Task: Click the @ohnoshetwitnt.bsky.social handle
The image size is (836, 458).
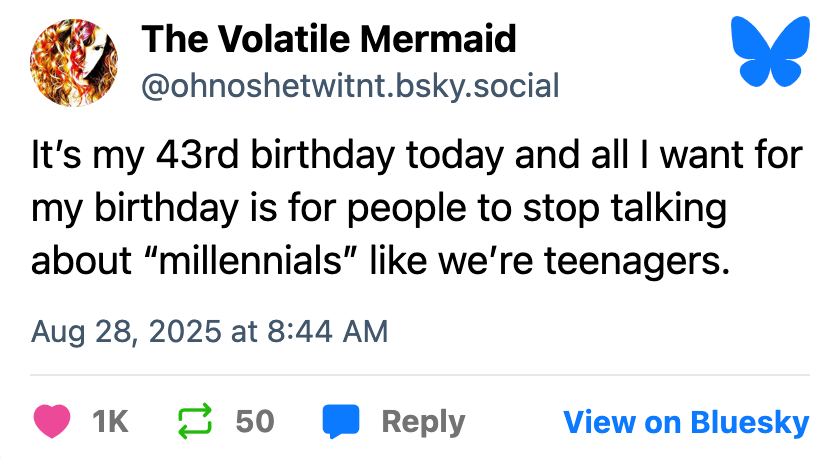Action: [350, 85]
